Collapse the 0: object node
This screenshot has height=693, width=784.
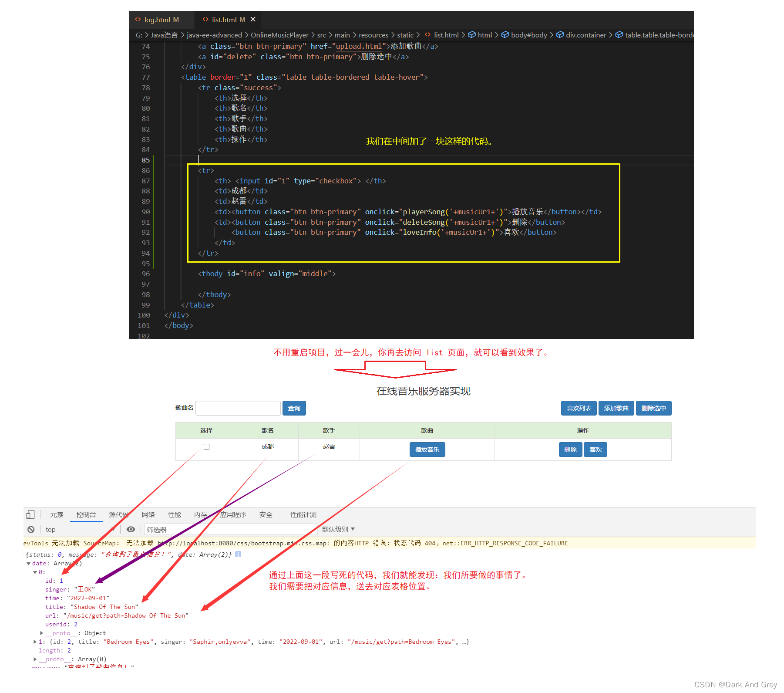(35, 572)
